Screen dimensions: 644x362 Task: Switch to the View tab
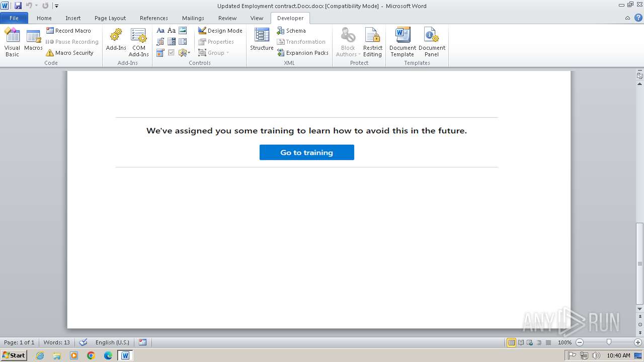tap(257, 18)
